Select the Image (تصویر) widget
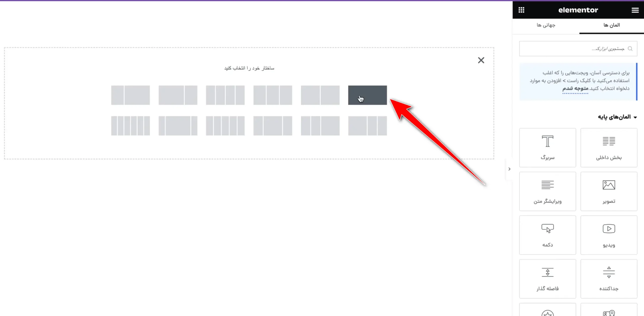This screenshot has width=644, height=316. click(609, 191)
